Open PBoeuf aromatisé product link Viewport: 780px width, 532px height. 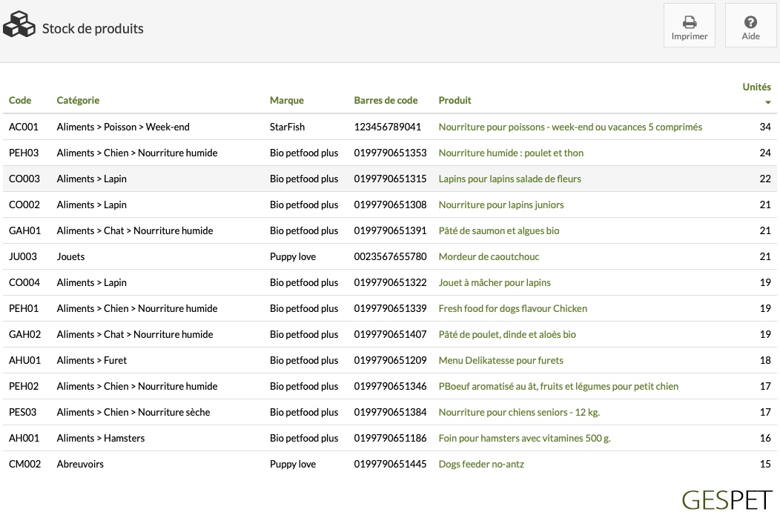tap(558, 386)
